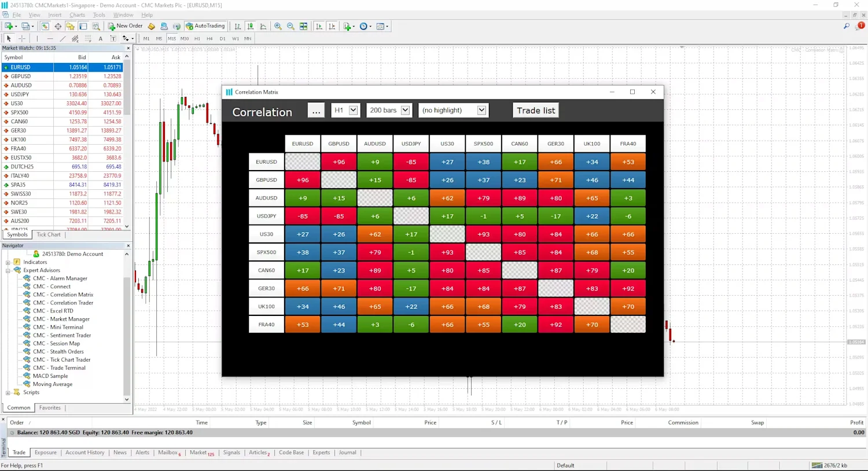Switch chart to candlestick mode
Viewport: 868px width, 471px height.
(251, 26)
